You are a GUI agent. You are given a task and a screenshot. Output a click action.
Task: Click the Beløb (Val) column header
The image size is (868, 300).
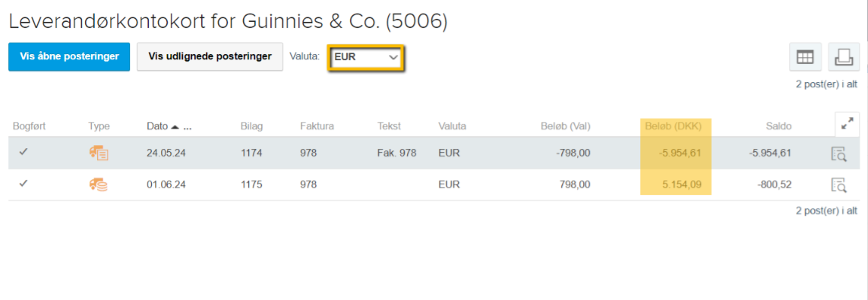[x=565, y=126]
